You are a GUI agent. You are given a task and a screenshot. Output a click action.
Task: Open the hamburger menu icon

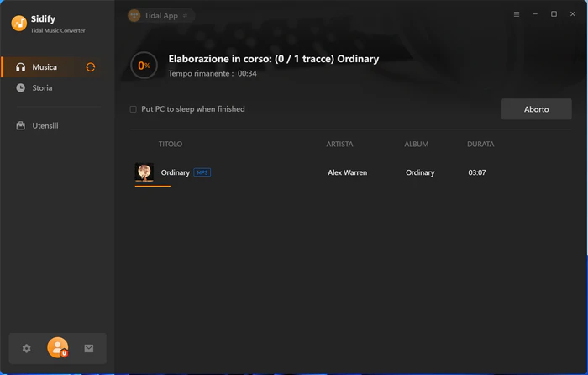(517, 14)
